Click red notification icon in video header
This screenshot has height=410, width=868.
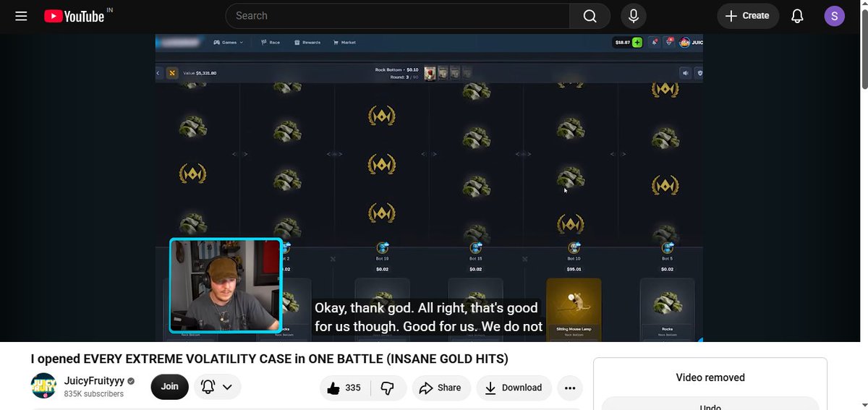pos(653,42)
